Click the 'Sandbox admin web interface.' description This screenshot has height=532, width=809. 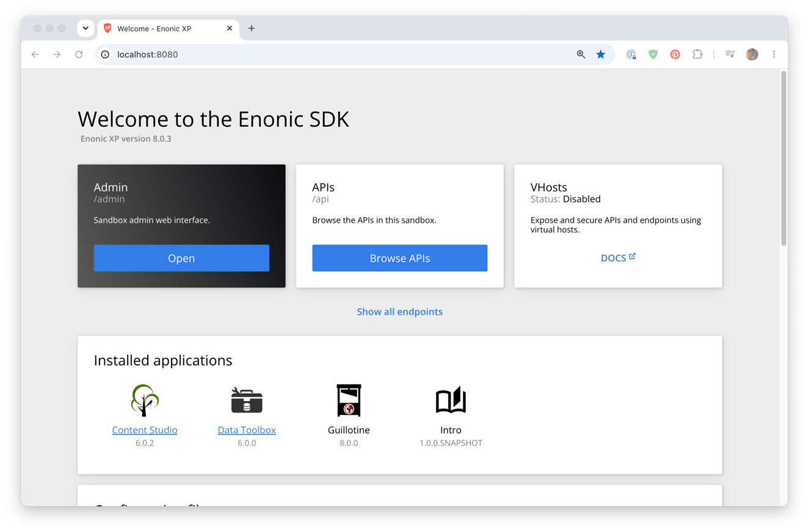click(152, 220)
